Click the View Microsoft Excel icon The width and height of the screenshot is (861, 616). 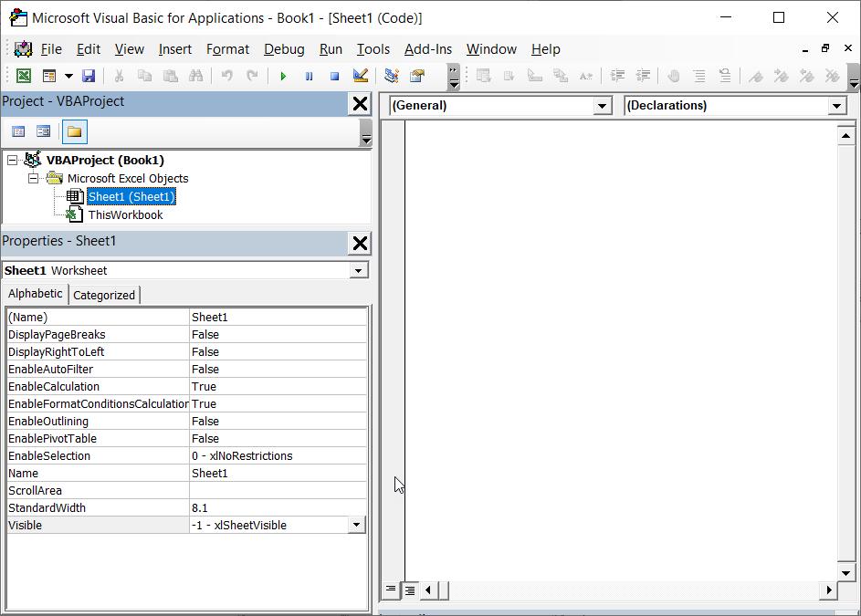click(x=24, y=76)
